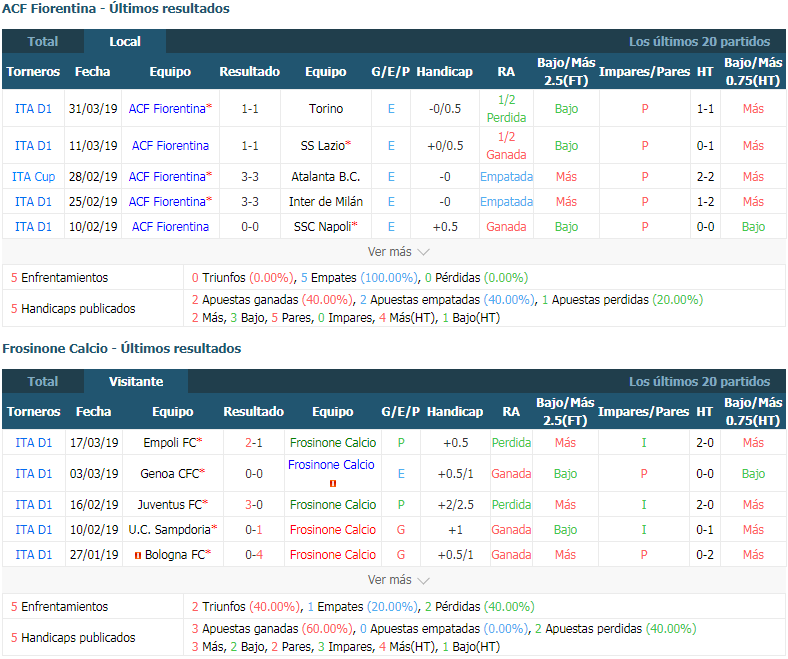The height and width of the screenshot is (659, 788).
Task: Click handicap value +2/2.5
Action: (455, 505)
